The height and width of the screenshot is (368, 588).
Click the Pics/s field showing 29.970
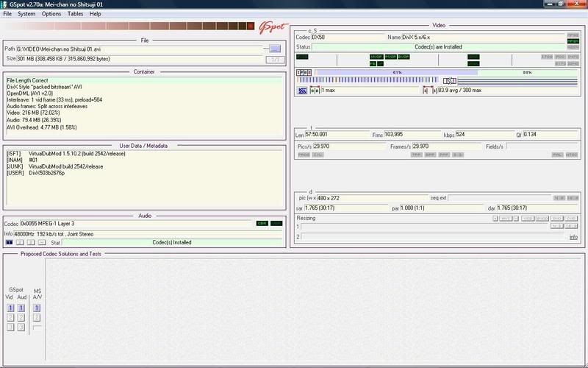coord(349,146)
